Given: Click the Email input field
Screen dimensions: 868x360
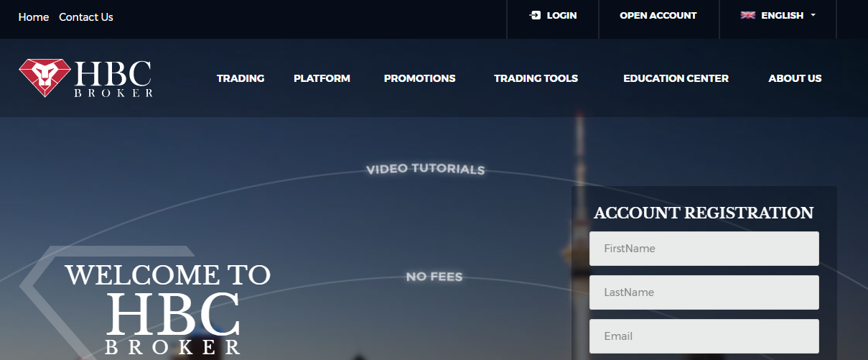Looking at the screenshot, I should (x=704, y=336).
